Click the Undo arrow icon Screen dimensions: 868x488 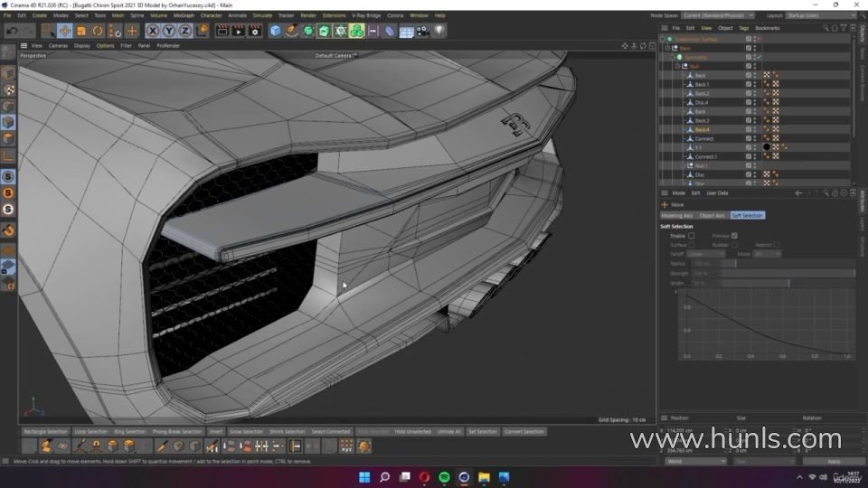[x=12, y=31]
